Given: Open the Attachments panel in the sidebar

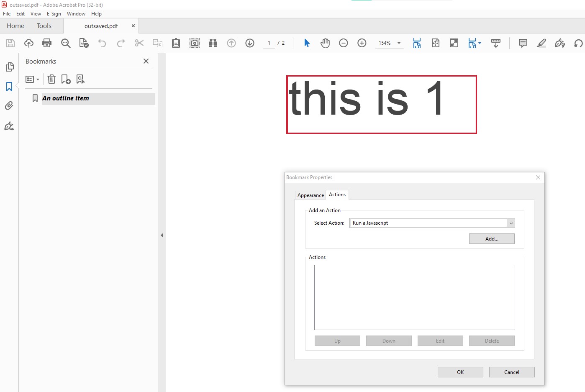Looking at the screenshot, I should [x=9, y=106].
